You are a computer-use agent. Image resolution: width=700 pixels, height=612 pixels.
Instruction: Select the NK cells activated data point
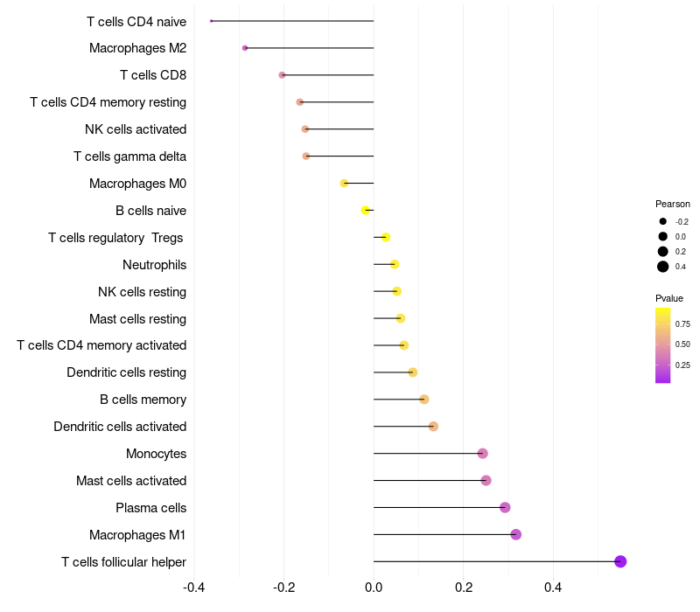[x=304, y=129]
